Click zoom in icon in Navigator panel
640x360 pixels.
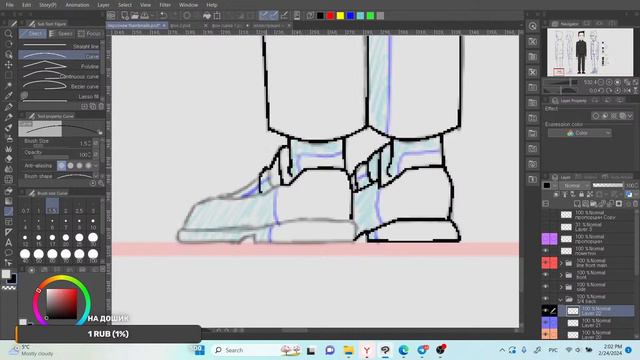609,82
